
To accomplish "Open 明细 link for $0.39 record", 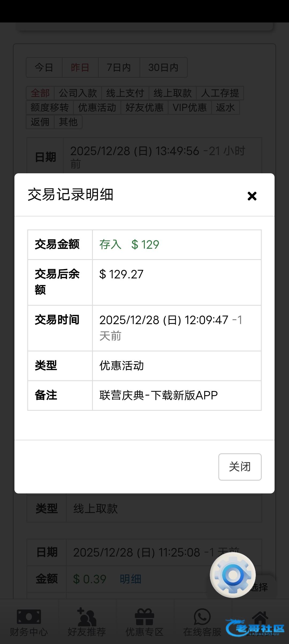I will coord(130,579).
